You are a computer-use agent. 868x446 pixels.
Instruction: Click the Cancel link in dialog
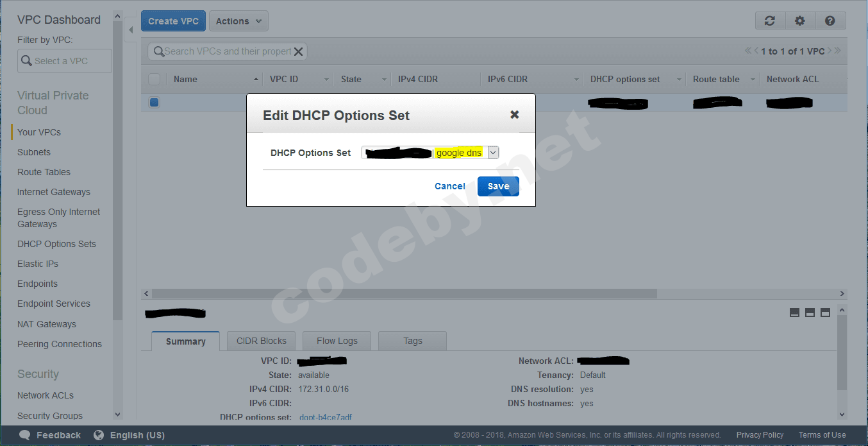tap(450, 186)
